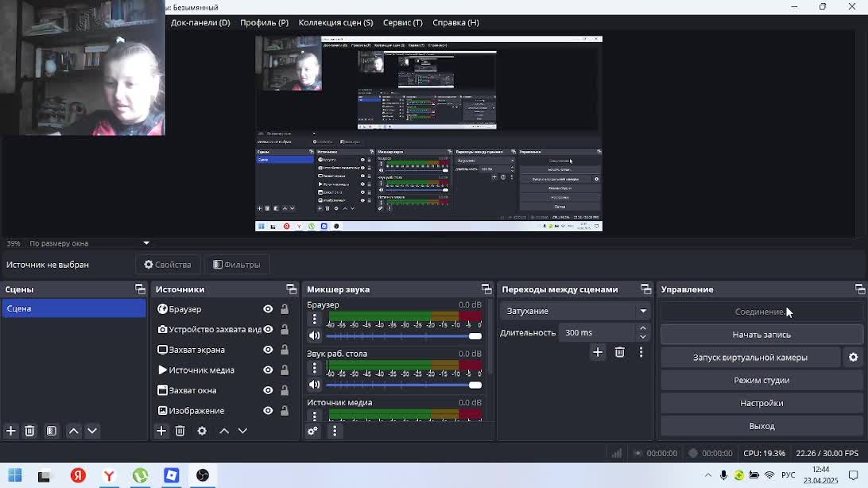Increase transition duration stepper up

point(643,328)
